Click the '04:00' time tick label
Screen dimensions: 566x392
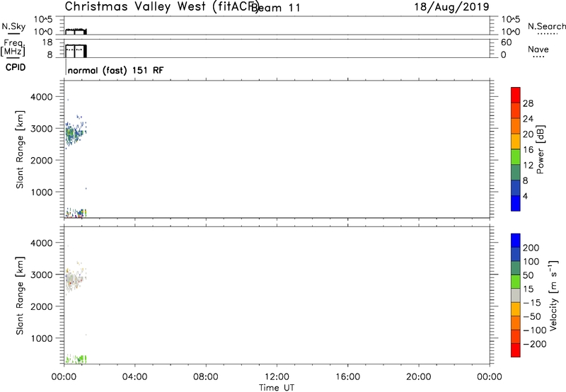click(x=134, y=377)
